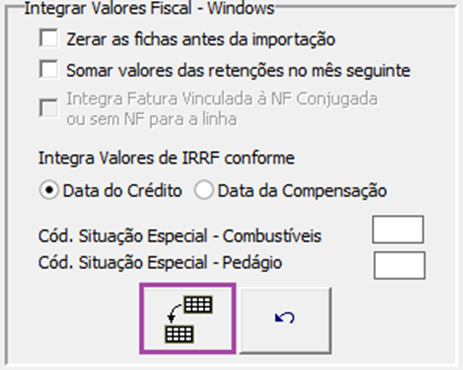Screen dimensions: 463x370
Task: Select the Data da Compensação radio button
Action: coord(204,190)
